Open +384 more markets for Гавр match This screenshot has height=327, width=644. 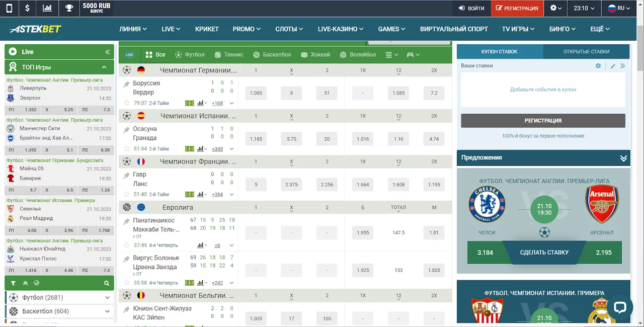217,195
